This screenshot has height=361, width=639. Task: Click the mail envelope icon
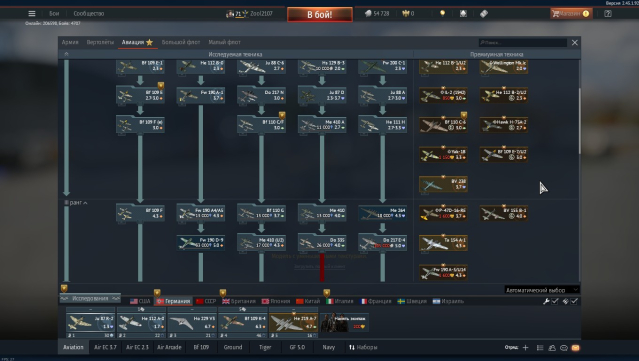click(x=575, y=348)
